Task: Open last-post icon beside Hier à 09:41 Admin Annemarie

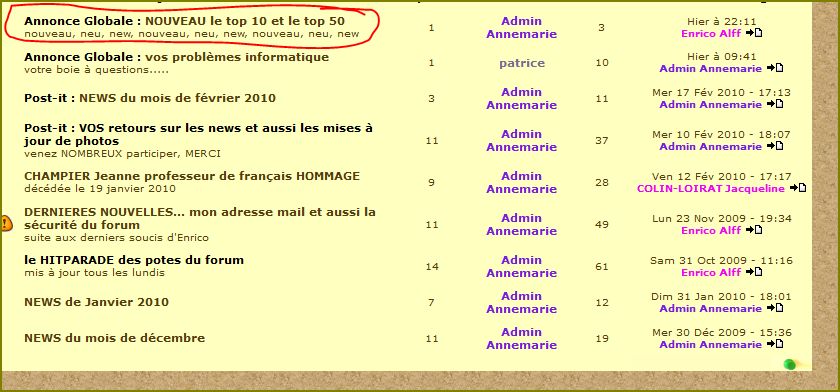Action: pos(775,68)
